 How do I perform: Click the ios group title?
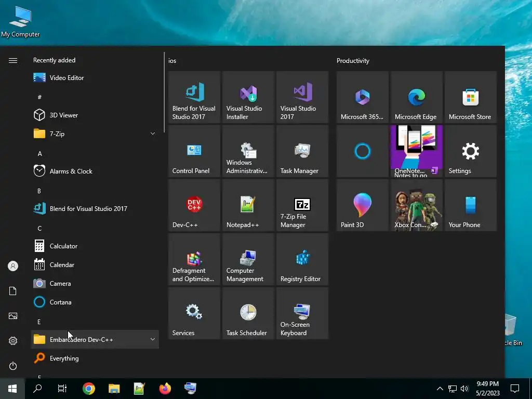click(172, 61)
